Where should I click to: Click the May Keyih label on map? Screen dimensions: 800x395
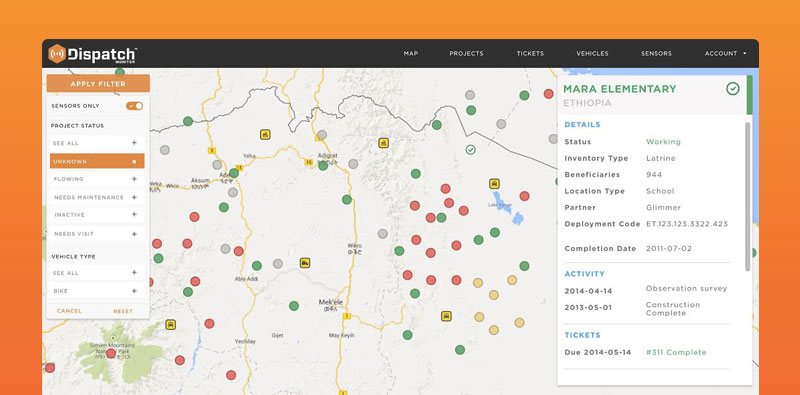[x=341, y=336]
